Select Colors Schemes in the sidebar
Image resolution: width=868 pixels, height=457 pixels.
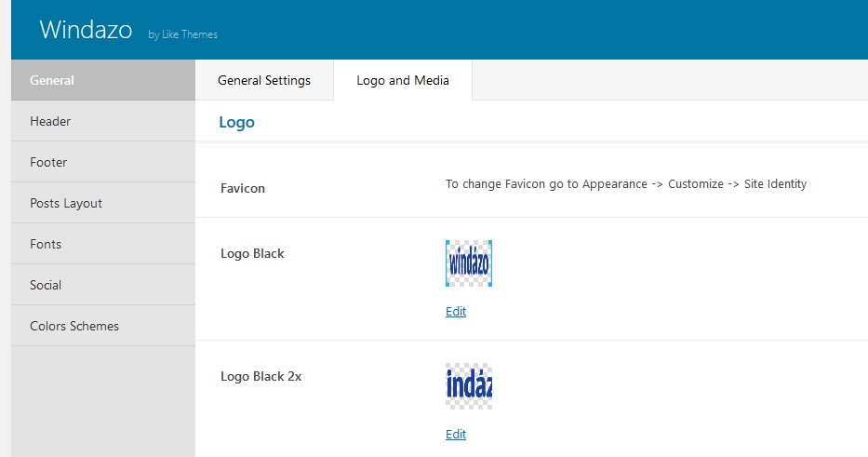point(103,327)
